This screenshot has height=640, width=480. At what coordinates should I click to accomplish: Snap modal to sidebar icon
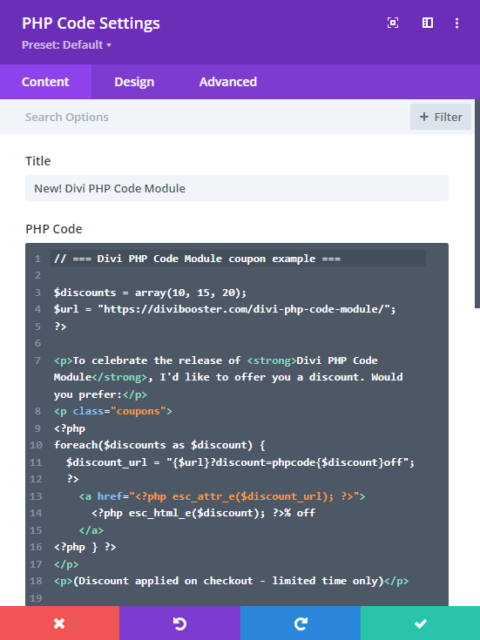[x=427, y=23]
